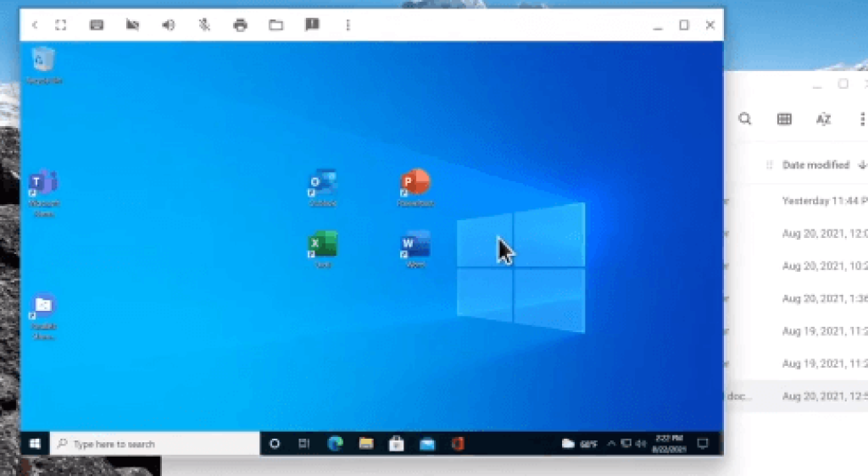The image size is (868, 476).
Task: Sort by Date modified column header
Action: click(815, 165)
